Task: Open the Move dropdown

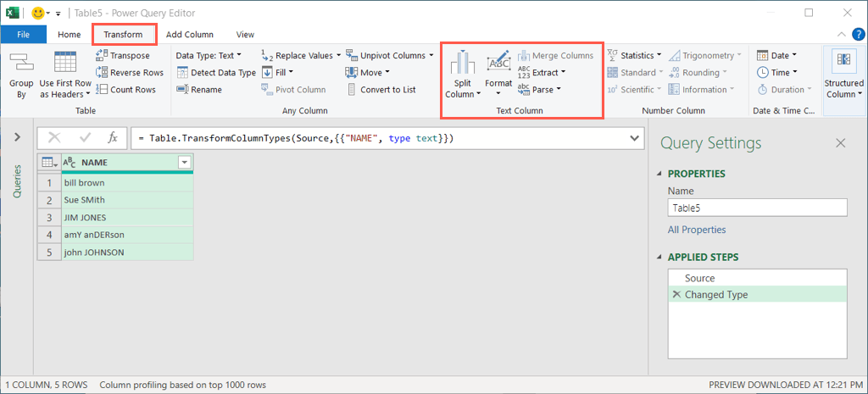Action: click(x=368, y=73)
